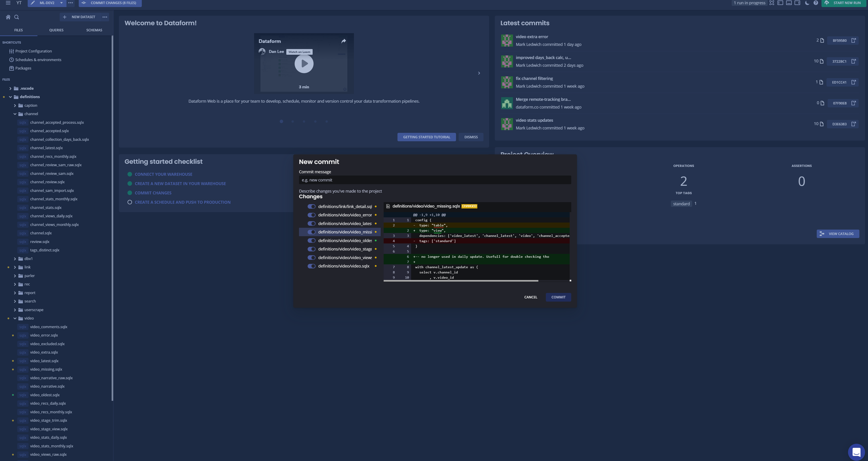Switch to the Schemas tab
The height and width of the screenshot is (461, 868).
(94, 30)
